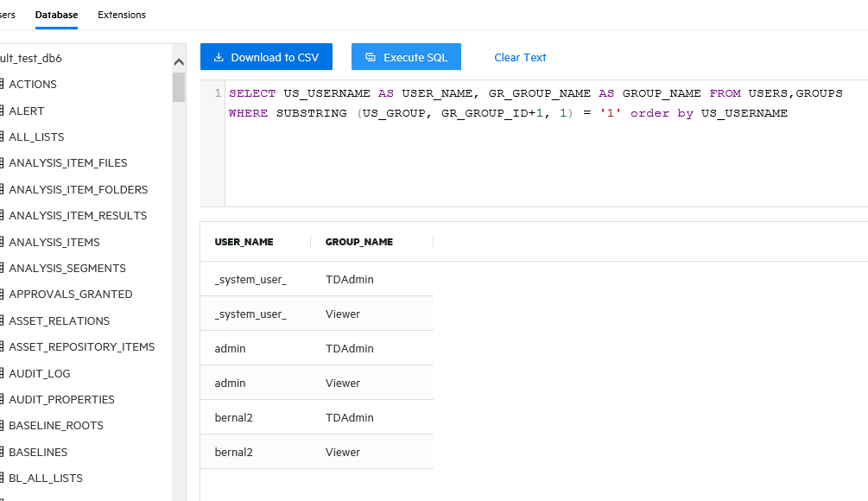Click the table icon beside ANALYSIS_ITEM_FOLDERS
This screenshot has height=501, width=868.
pos(2,189)
